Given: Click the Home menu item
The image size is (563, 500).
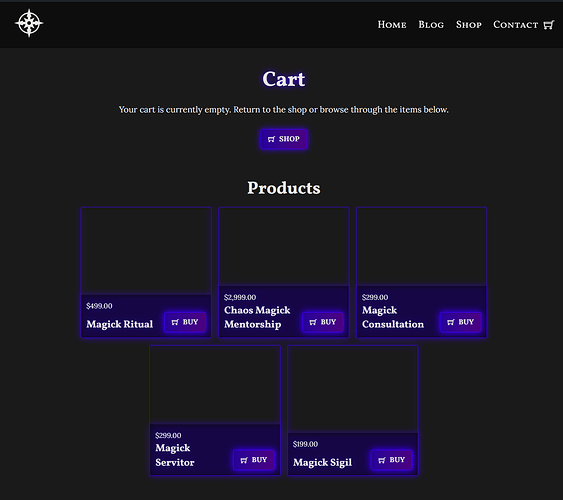Looking at the screenshot, I should [392, 24].
